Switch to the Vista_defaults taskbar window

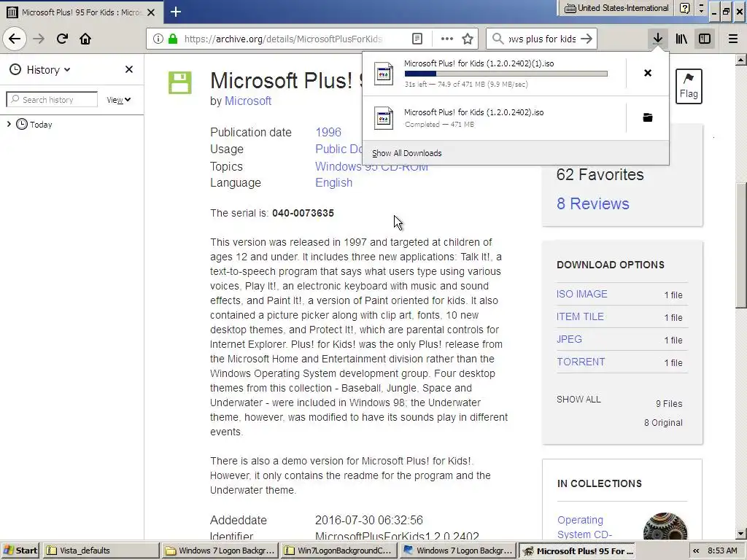[101, 551]
